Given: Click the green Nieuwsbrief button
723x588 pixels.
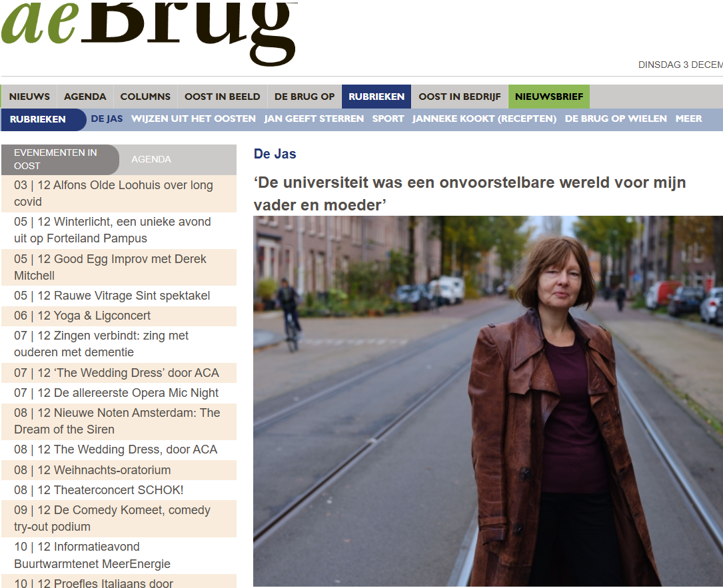Looking at the screenshot, I should [x=548, y=97].
